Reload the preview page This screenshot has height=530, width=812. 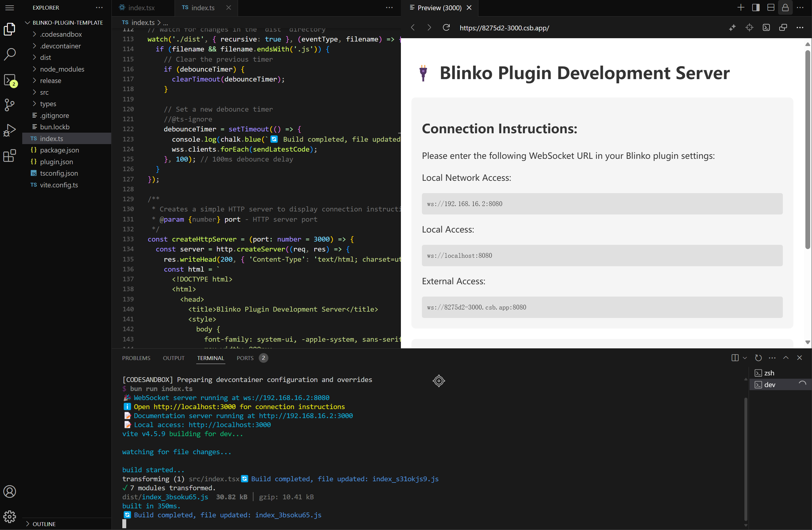(446, 28)
